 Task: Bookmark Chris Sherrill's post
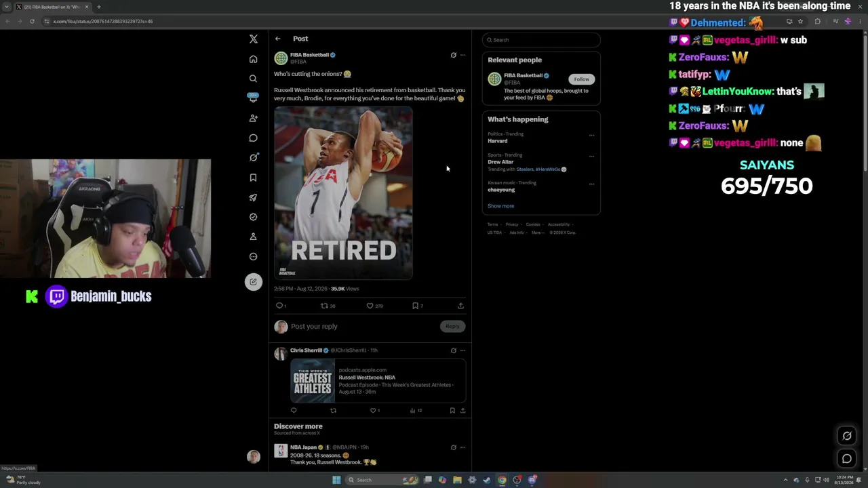452,410
